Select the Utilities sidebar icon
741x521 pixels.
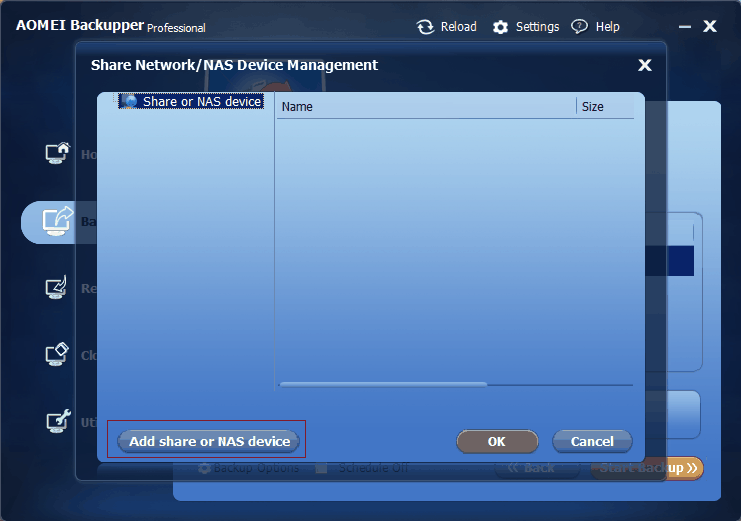(58, 421)
